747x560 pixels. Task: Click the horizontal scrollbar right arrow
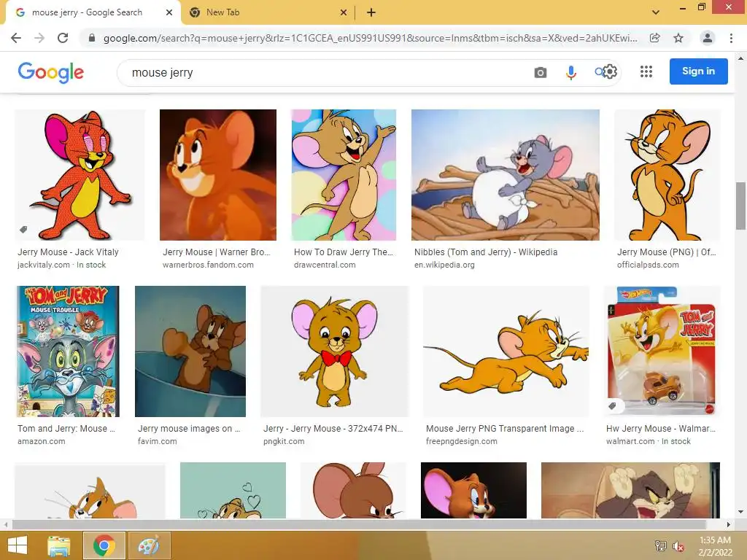tap(729, 524)
